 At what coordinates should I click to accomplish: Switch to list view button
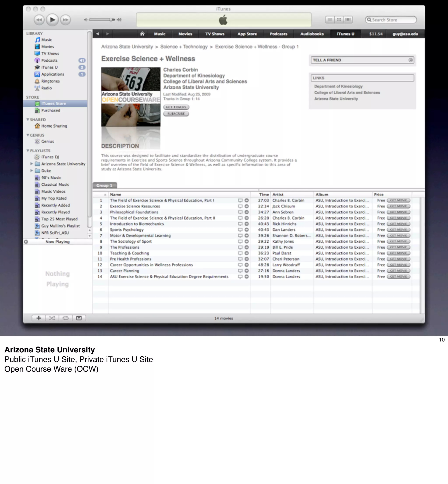tap(330, 20)
